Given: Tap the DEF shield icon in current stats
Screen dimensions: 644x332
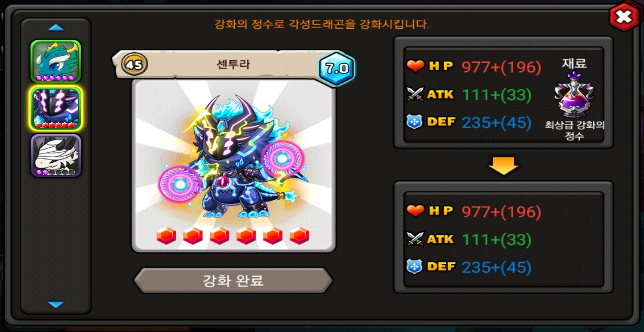Looking at the screenshot, I should [x=414, y=122].
